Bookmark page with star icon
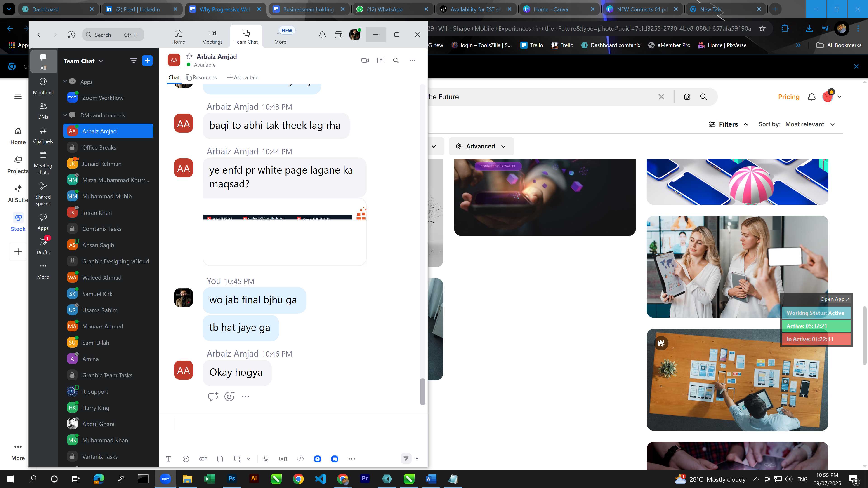The height and width of the screenshot is (488, 868). [x=762, y=29]
